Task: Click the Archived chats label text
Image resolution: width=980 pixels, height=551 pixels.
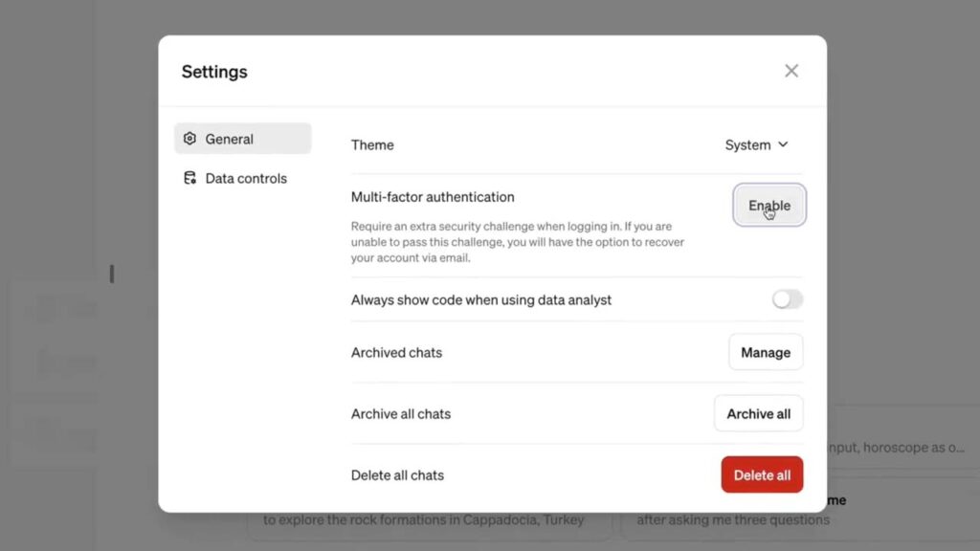Action: click(x=395, y=352)
